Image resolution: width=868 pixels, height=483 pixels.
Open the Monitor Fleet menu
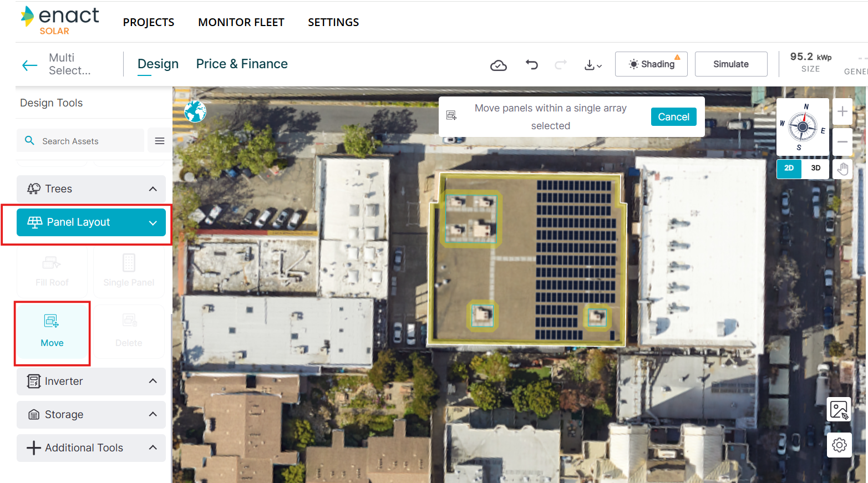click(241, 22)
